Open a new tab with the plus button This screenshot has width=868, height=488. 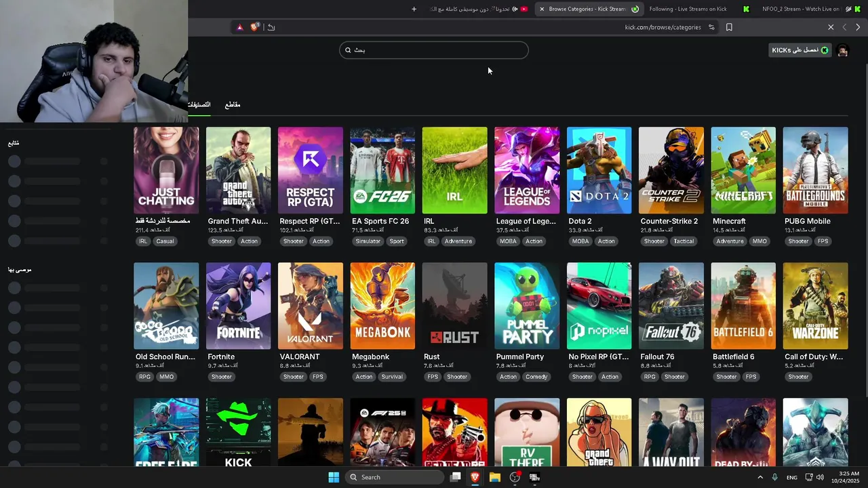pos(414,9)
